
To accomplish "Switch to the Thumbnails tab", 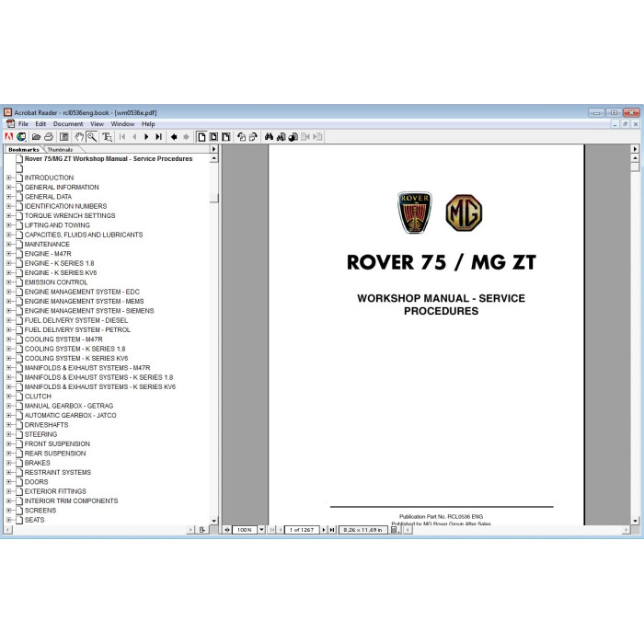I will (x=60, y=149).
